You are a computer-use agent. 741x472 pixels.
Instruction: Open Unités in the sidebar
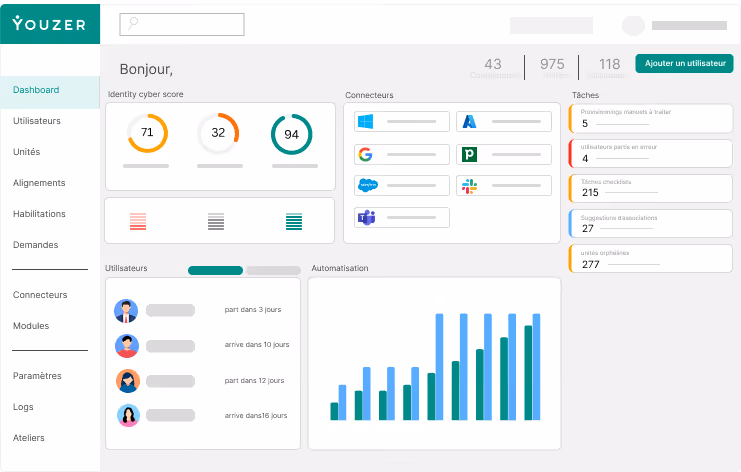pos(26,152)
